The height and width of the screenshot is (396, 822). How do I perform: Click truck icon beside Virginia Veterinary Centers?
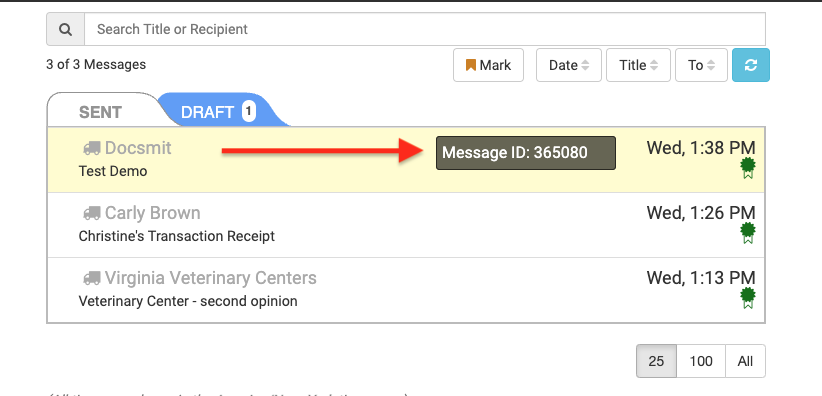tap(92, 279)
